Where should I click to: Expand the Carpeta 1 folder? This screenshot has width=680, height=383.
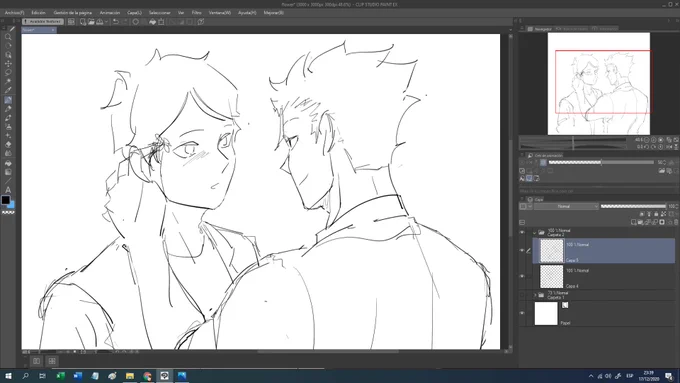pos(535,295)
